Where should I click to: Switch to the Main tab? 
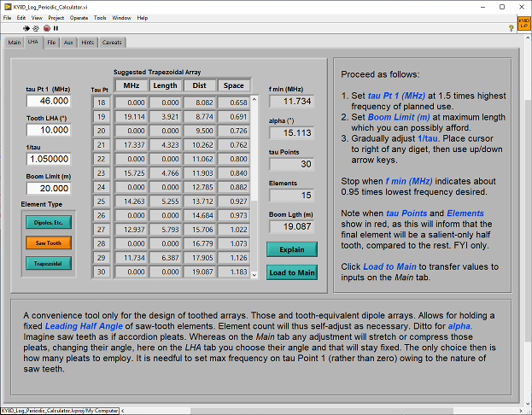click(15, 43)
